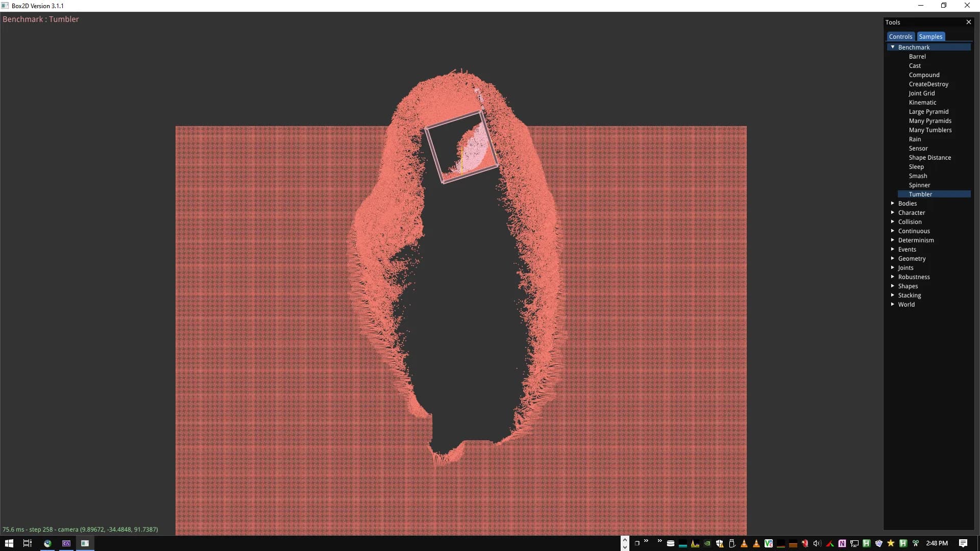Select the Samples tab
This screenshot has width=980, height=551.
tap(930, 37)
